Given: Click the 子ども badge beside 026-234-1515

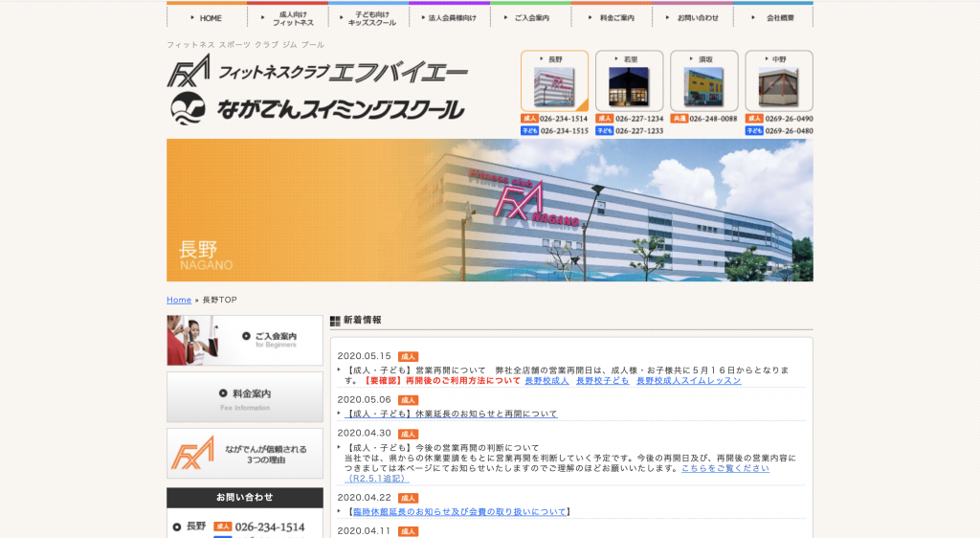Looking at the screenshot, I should click(x=529, y=130).
